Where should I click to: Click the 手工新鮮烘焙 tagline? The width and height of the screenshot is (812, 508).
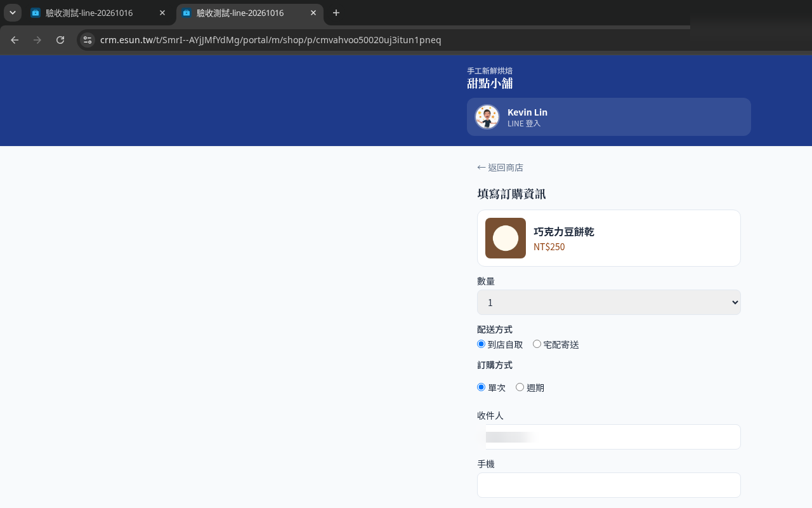(x=490, y=70)
